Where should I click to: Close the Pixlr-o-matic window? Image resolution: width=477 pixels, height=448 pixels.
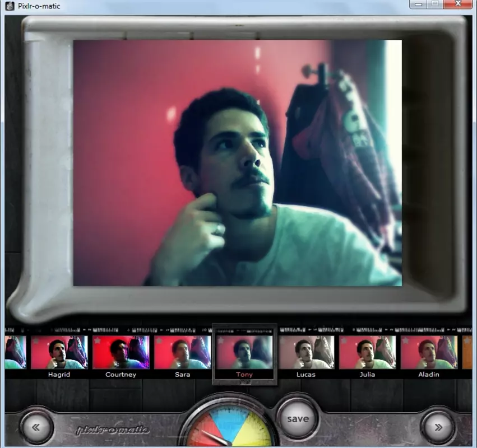point(458,4)
